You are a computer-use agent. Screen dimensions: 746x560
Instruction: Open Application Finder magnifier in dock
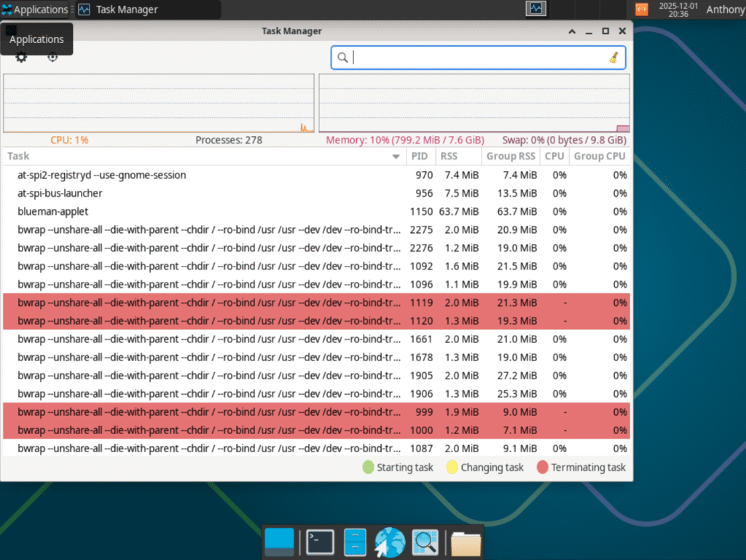pos(425,542)
